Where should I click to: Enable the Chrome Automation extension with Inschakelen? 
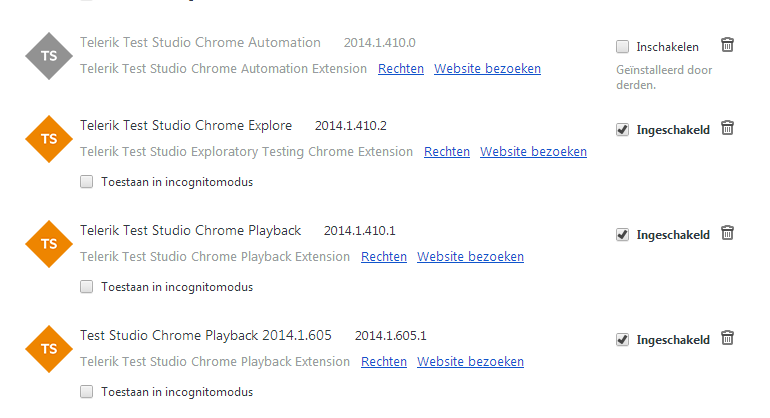[x=623, y=46]
